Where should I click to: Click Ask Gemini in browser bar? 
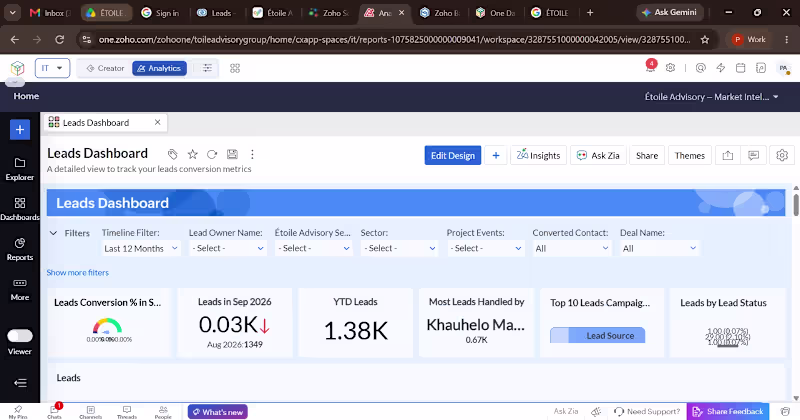click(x=670, y=12)
